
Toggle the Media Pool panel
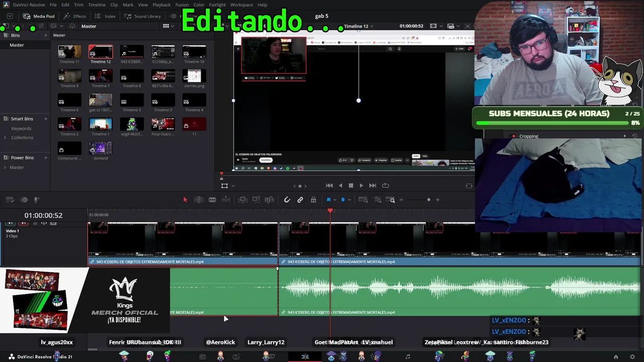[x=38, y=16]
